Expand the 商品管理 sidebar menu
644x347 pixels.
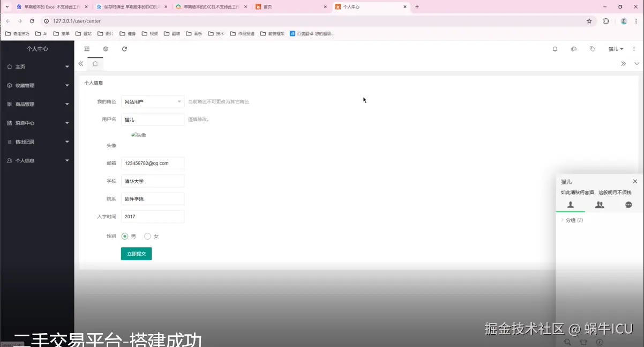(x=37, y=104)
